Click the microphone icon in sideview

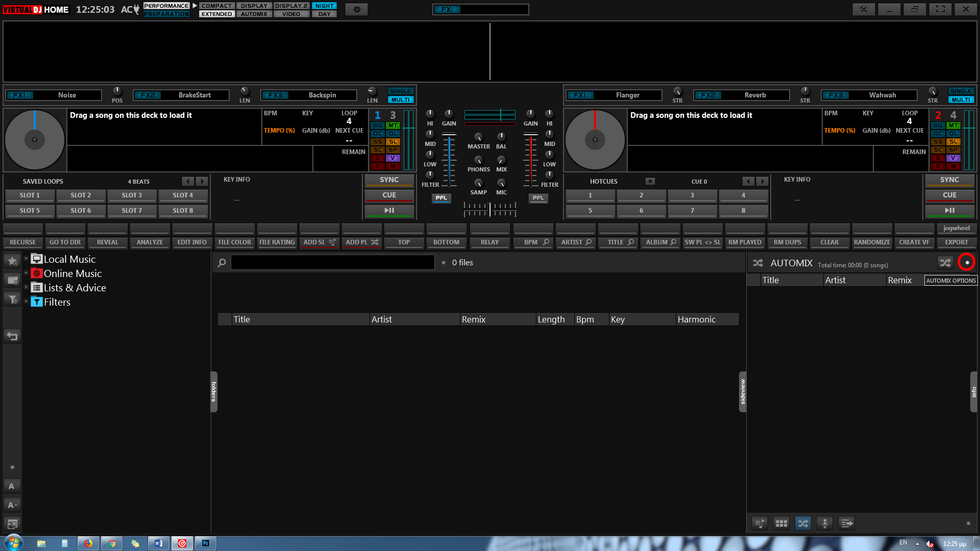tap(824, 523)
